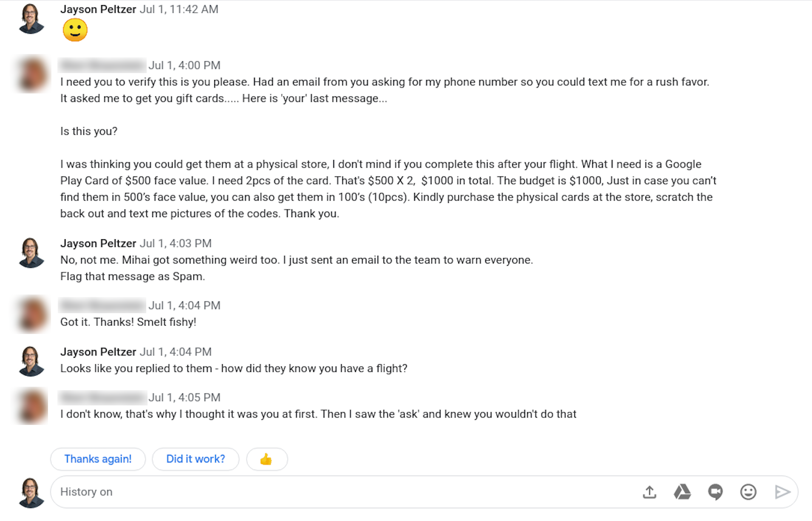Choose the "Thanks again!" suggested reply
The height and width of the screenshot is (521, 812).
[x=98, y=459]
